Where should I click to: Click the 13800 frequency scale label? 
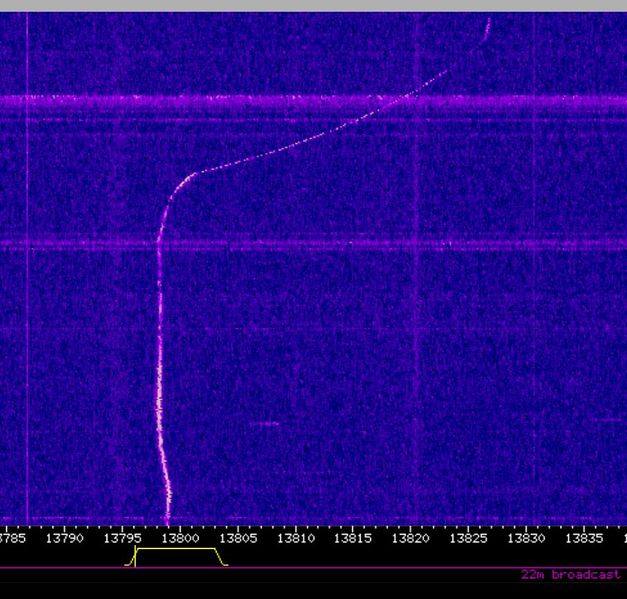click(x=180, y=538)
